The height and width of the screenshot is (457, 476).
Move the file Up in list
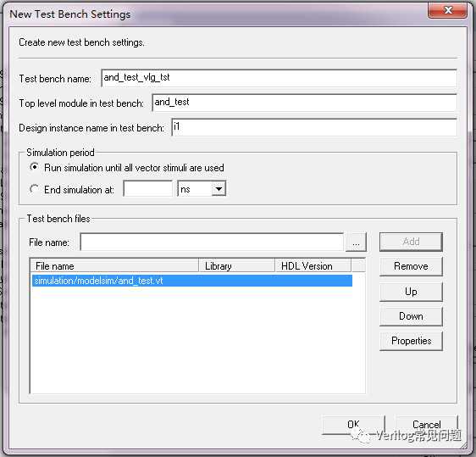(411, 292)
